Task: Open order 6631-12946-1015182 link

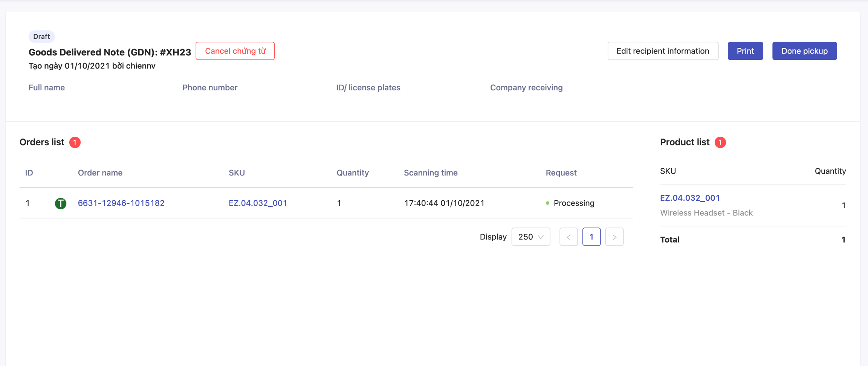Action: [x=121, y=203]
